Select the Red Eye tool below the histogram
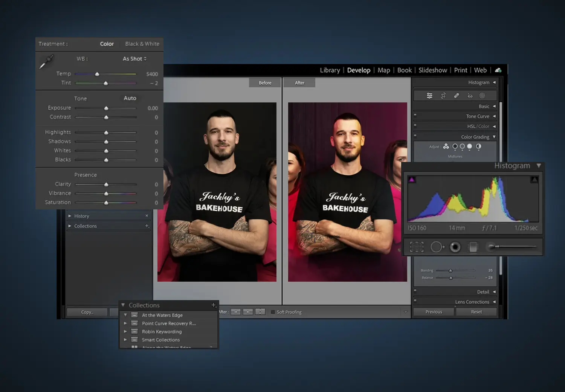Image resolution: width=565 pixels, height=392 pixels. click(455, 247)
